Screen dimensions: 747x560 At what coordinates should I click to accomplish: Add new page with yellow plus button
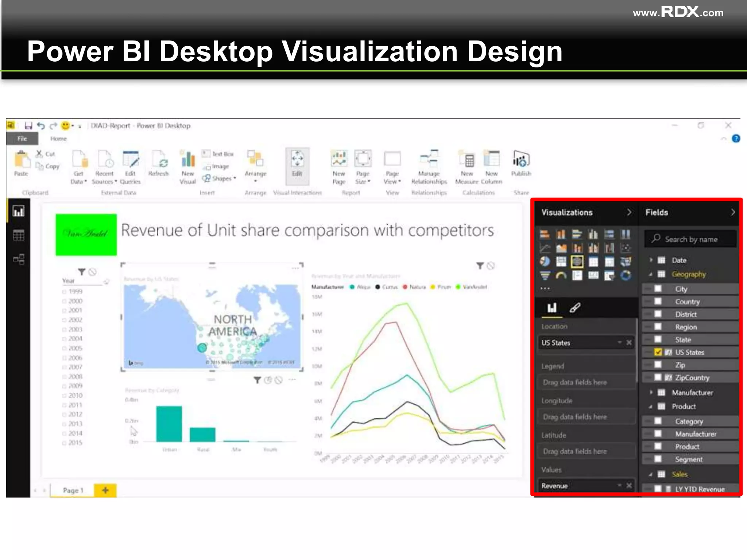[105, 490]
